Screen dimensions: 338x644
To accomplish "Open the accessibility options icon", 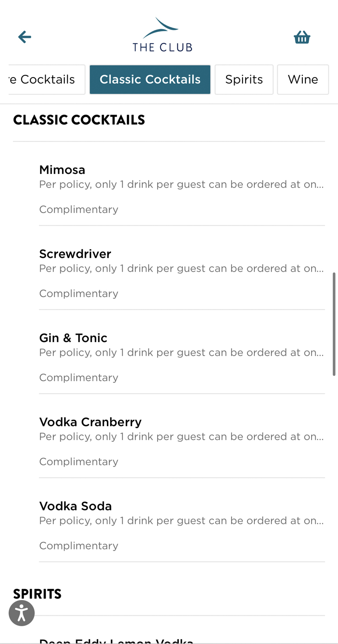I will 22,613.
